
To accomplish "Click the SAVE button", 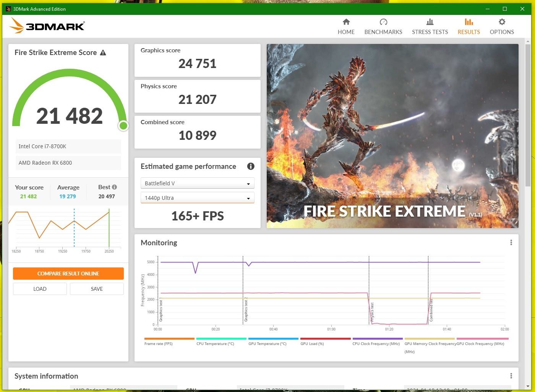I will pyautogui.click(x=97, y=289).
